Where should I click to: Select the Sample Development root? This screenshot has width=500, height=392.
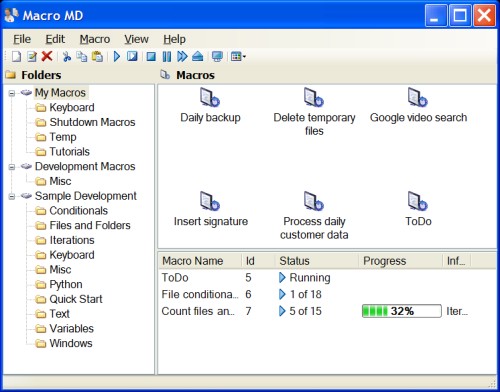[86, 196]
